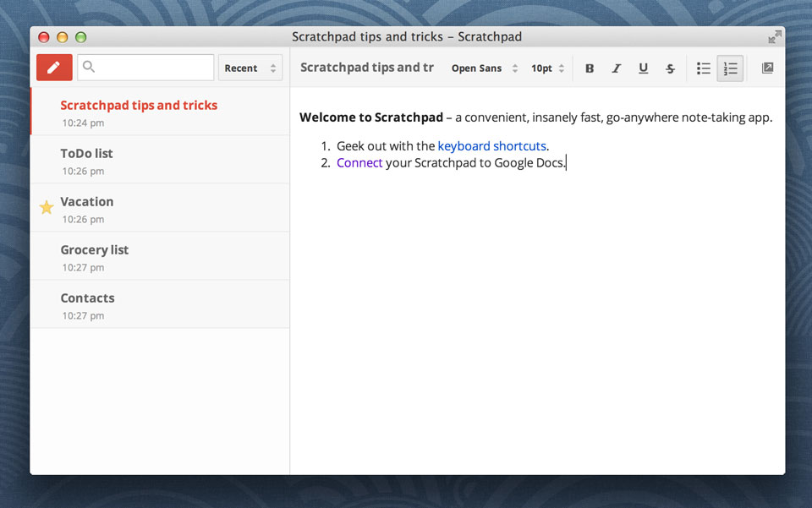
Task: Open the 10pt font size dropdown
Action: point(547,68)
